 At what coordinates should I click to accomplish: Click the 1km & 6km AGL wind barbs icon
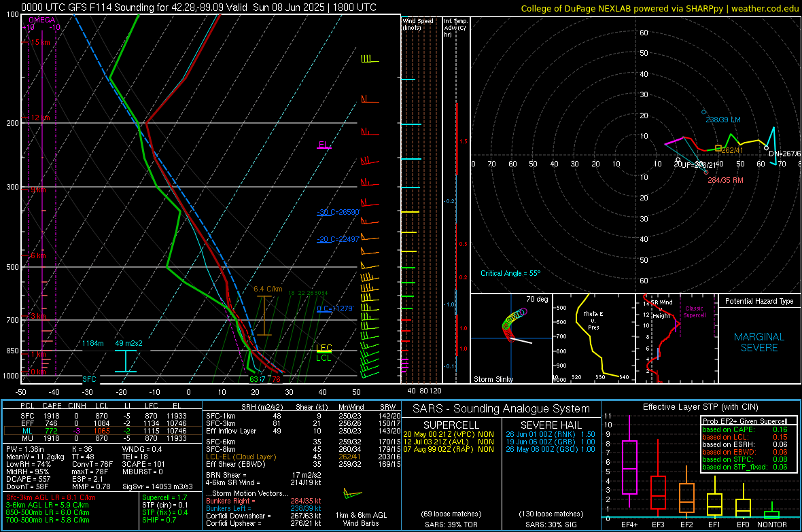coord(353,494)
